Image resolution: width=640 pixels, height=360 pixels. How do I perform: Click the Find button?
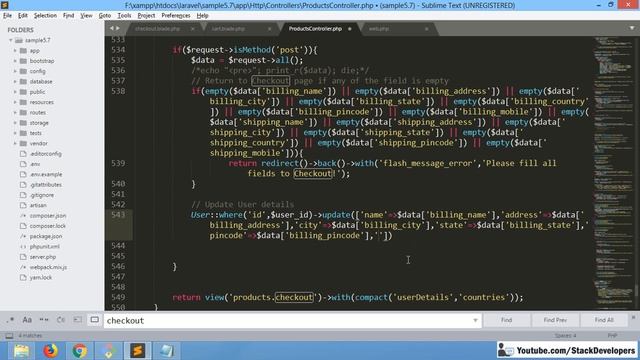pyautogui.click(x=506, y=320)
